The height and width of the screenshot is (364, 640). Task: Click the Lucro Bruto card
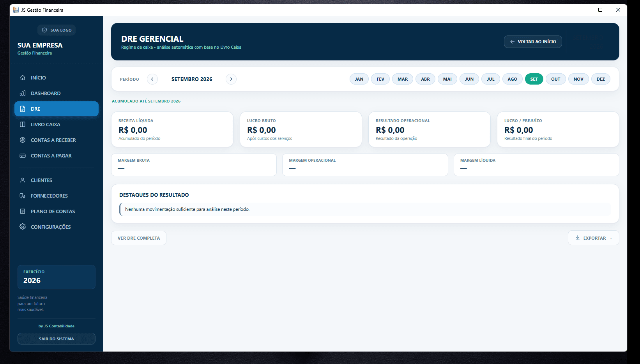(301, 129)
